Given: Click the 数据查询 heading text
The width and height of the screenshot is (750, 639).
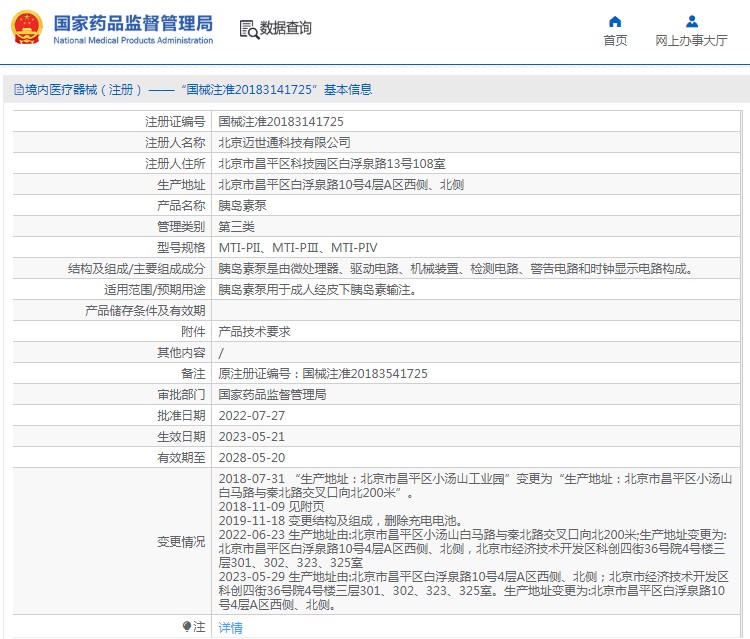Looking at the screenshot, I should (x=286, y=28).
